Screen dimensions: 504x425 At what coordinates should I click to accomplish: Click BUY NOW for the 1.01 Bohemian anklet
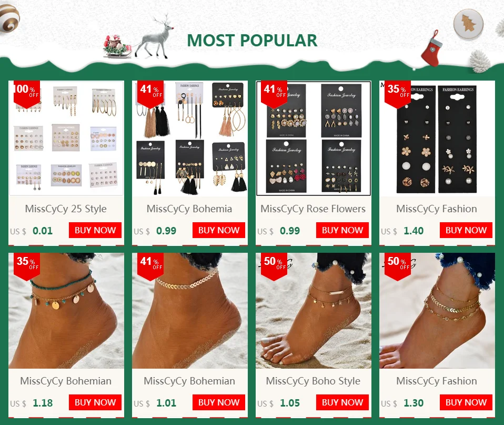tap(219, 402)
